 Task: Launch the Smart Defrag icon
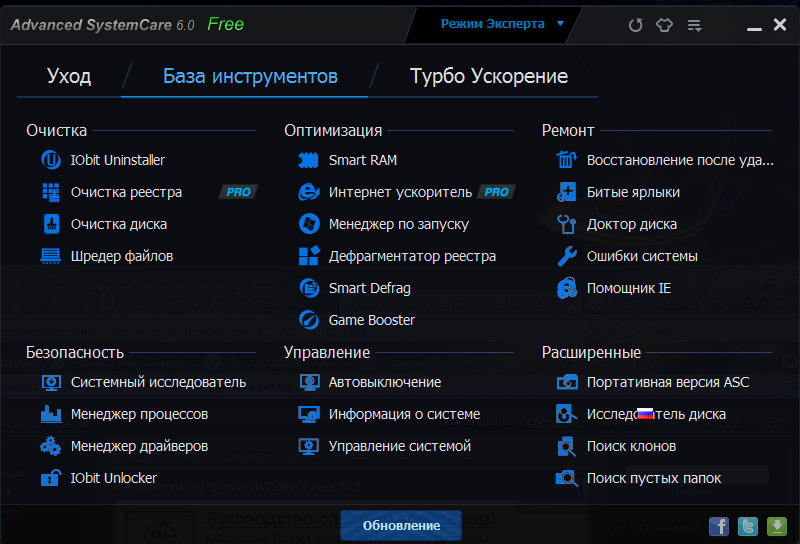(309, 288)
